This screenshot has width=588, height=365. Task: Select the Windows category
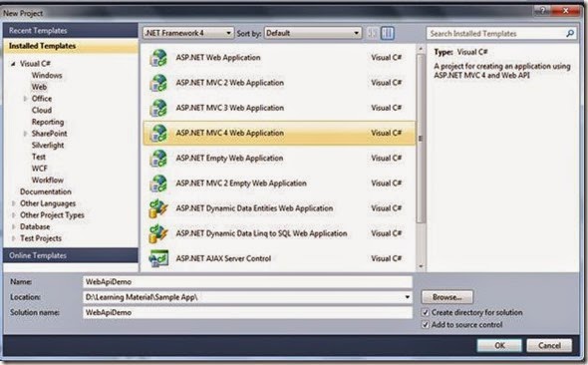47,76
